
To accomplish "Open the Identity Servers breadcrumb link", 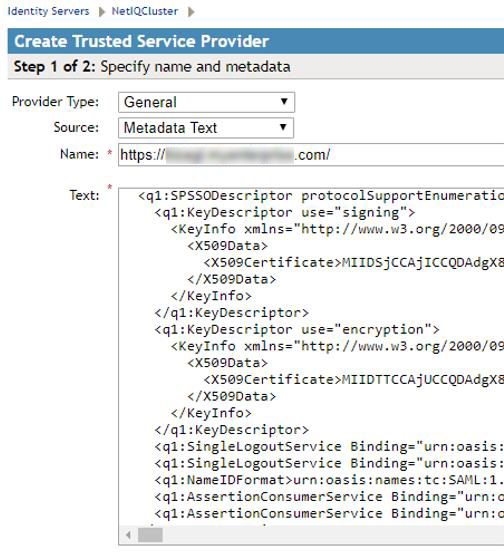I will point(48,11).
